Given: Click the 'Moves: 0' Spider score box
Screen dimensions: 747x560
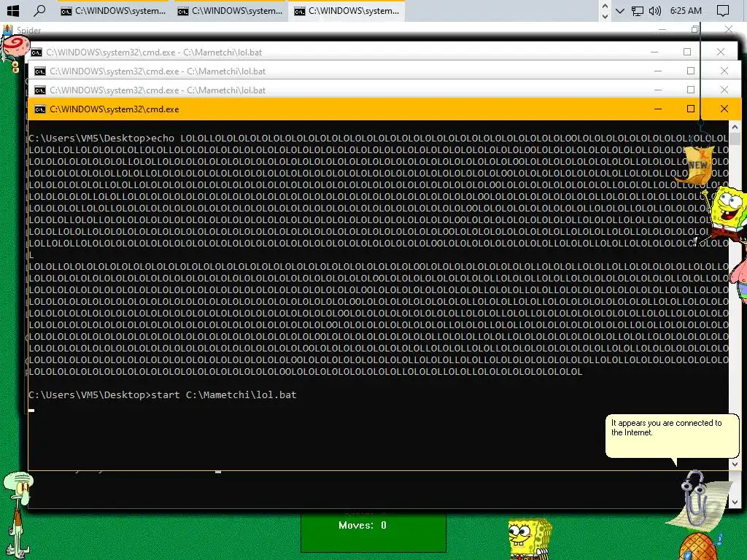Looking at the screenshot, I should pos(373,532).
